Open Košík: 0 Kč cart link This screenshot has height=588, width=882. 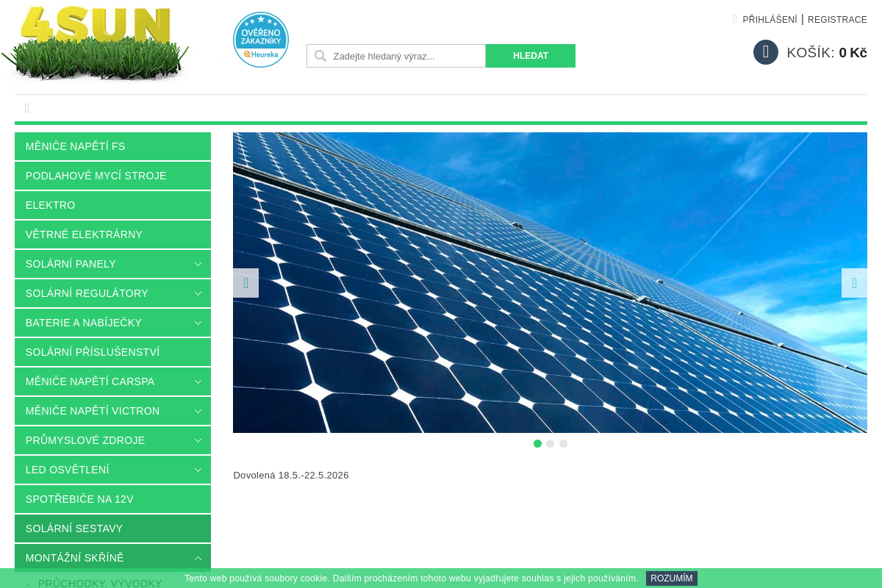pyautogui.click(x=827, y=53)
